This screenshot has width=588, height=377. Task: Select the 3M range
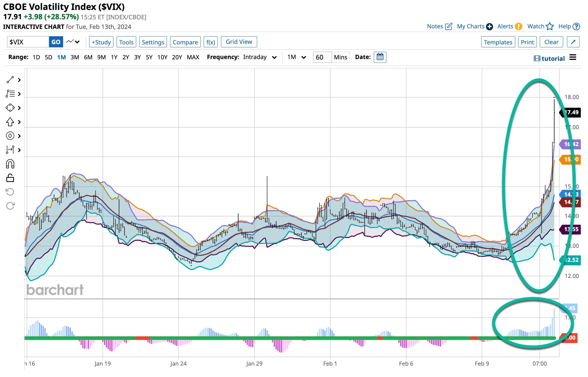point(75,57)
